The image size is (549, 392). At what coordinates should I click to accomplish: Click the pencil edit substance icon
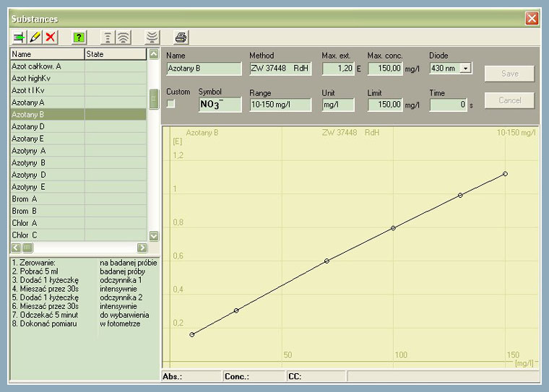click(x=35, y=37)
